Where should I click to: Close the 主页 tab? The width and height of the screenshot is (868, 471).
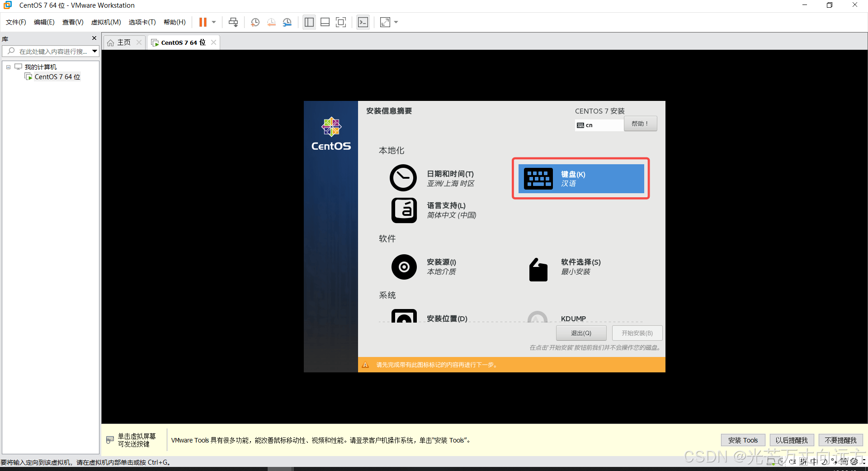pyautogui.click(x=139, y=43)
